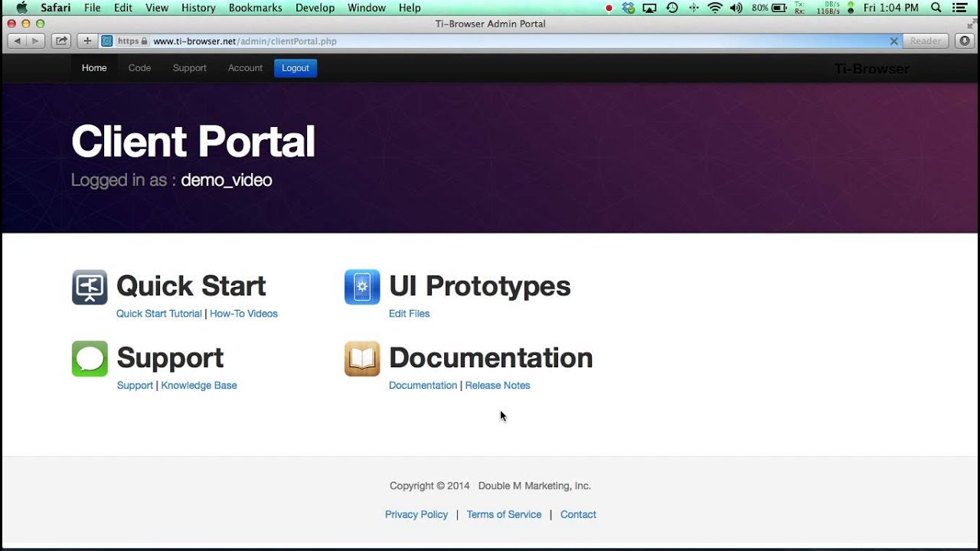Open the Edit menu
980x551 pixels.
[x=122, y=8]
